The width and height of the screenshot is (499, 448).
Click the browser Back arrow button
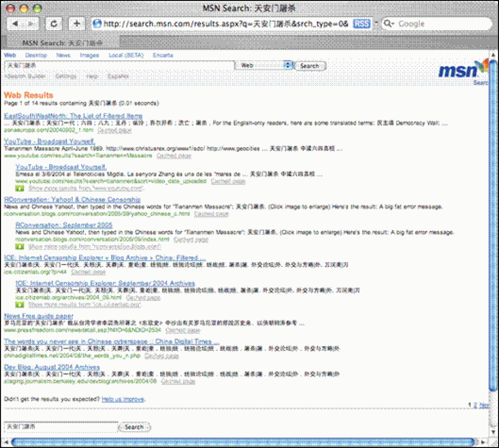pos(15,24)
